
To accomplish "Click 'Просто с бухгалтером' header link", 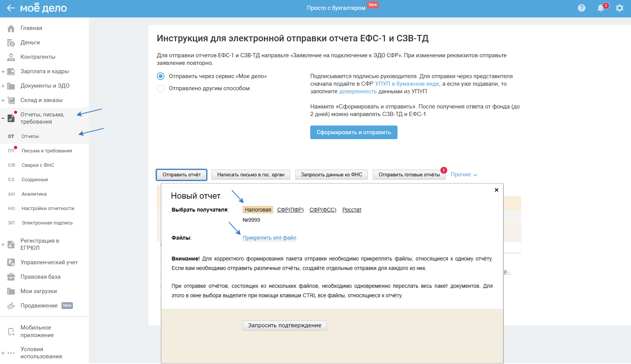I will (336, 8).
